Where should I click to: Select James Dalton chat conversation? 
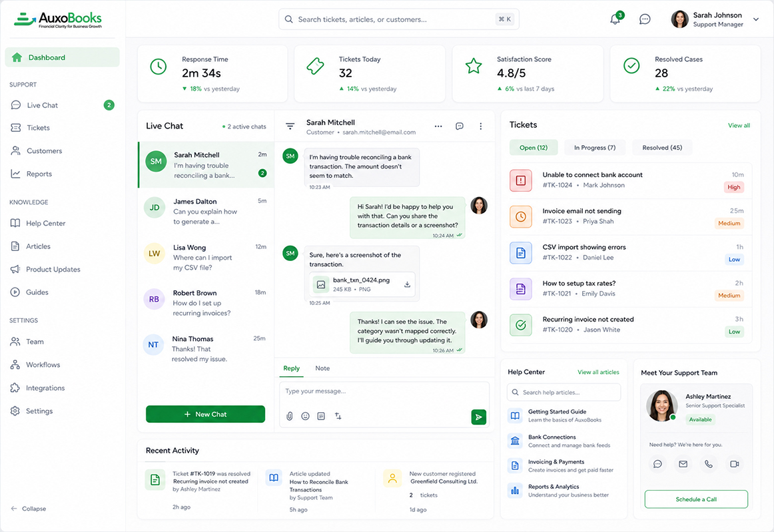click(206, 211)
